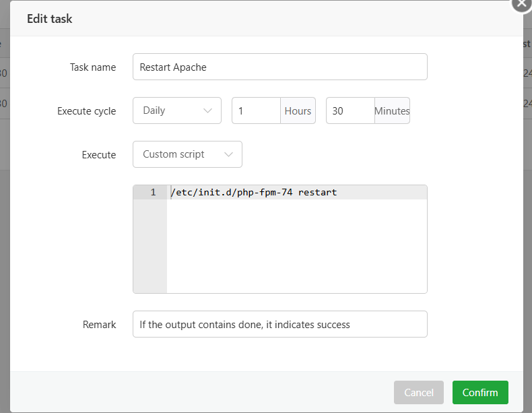Screen dimensions: 532x413
Task: Focus the Hours input showing 1
Action: 256,110
